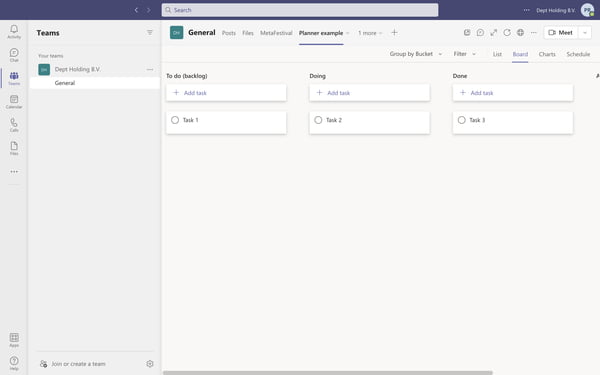Image resolution: width=600 pixels, height=375 pixels.
Task: Click the Dept Holding B.V. organization name in title bar
Action: (x=556, y=10)
